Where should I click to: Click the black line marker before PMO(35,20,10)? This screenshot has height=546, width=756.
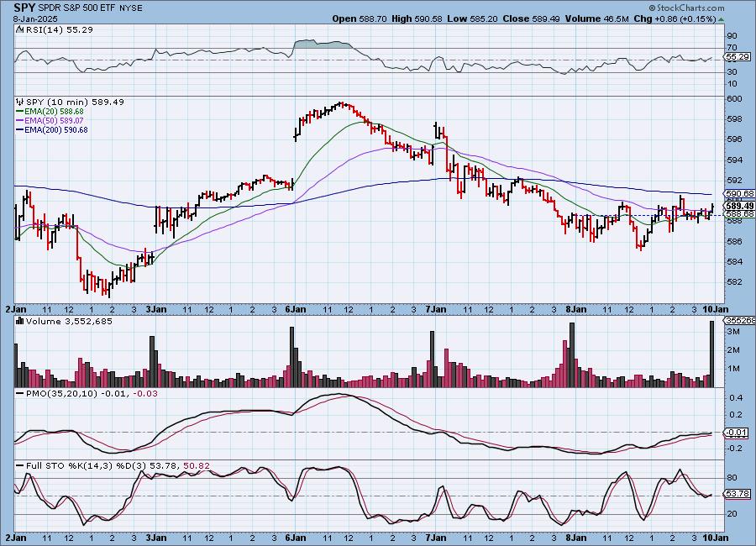20,394
